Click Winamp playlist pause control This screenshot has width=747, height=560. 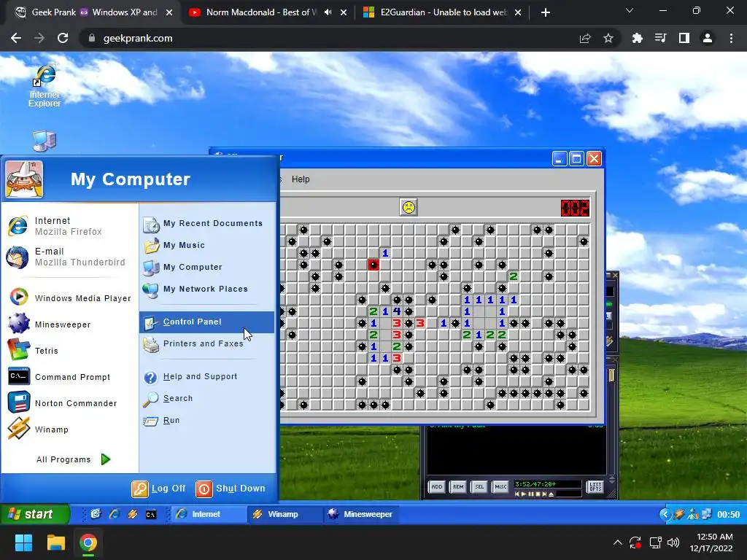(x=531, y=494)
